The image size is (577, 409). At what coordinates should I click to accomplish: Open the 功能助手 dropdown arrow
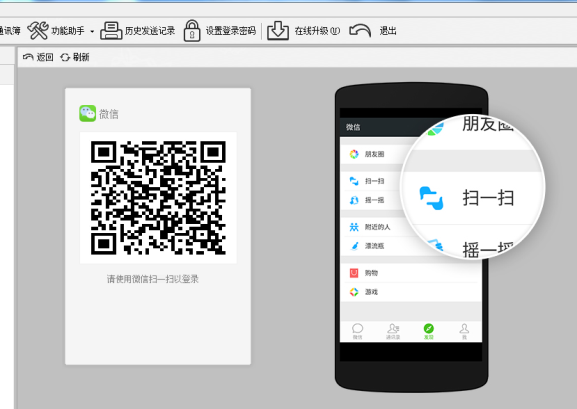(x=92, y=31)
